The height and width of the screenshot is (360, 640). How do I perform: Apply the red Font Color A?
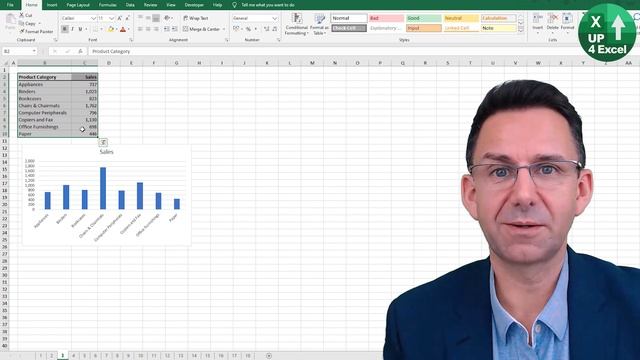[123, 29]
